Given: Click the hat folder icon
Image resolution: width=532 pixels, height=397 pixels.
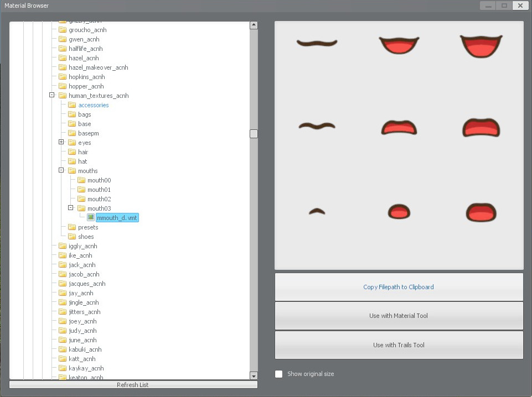Looking at the screenshot, I should click(x=72, y=161).
